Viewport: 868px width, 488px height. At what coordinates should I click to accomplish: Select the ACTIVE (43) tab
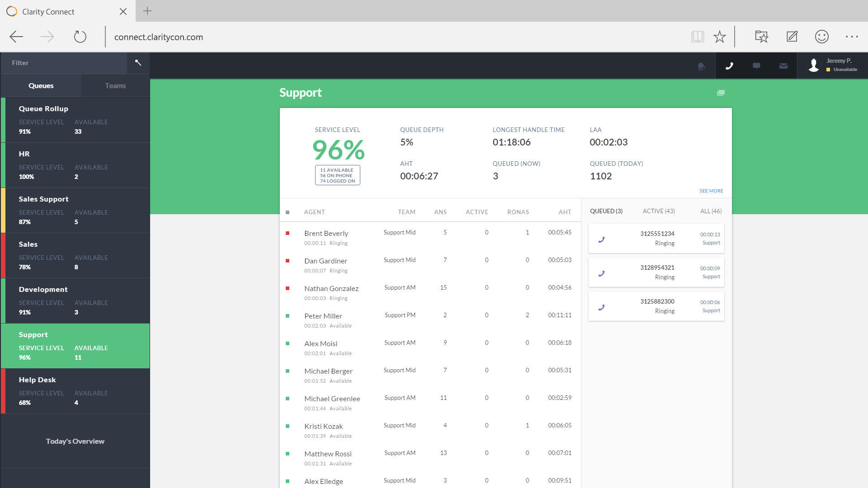coord(659,211)
